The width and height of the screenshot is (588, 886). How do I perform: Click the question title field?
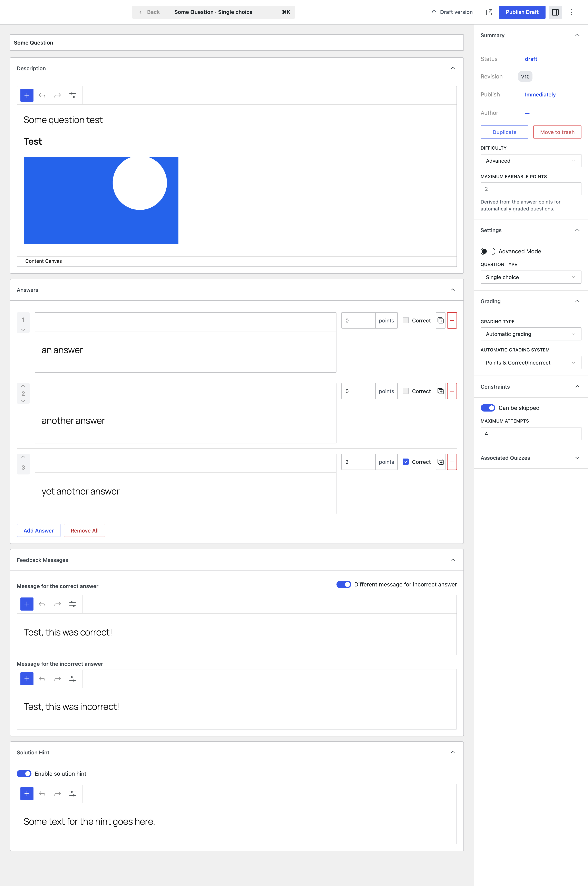click(x=237, y=43)
